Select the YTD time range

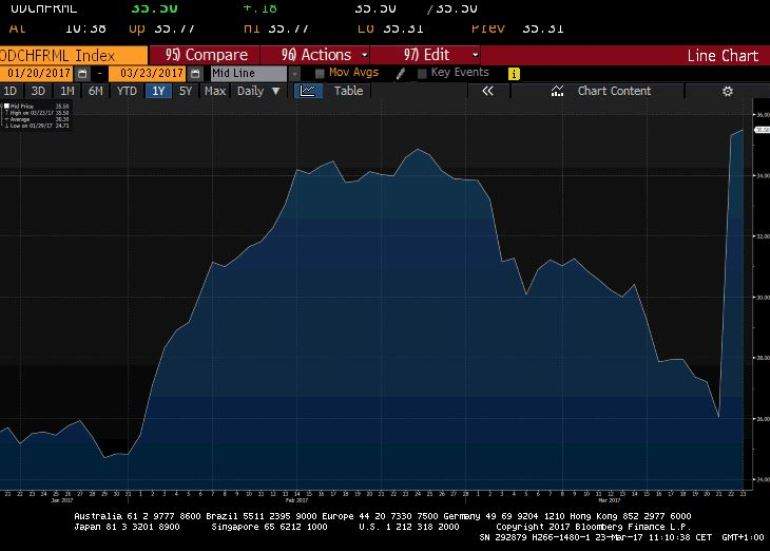tap(127, 91)
